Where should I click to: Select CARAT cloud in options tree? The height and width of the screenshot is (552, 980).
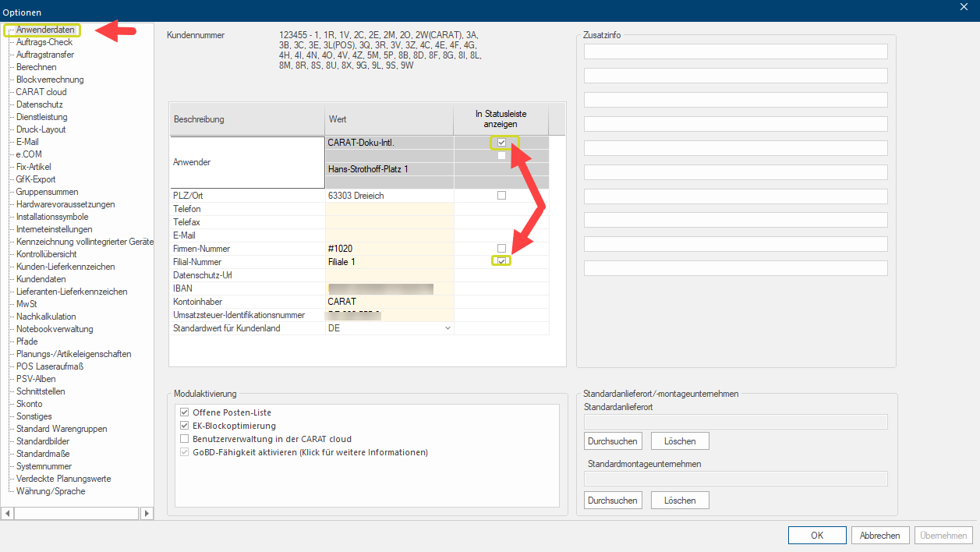(x=41, y=92)
